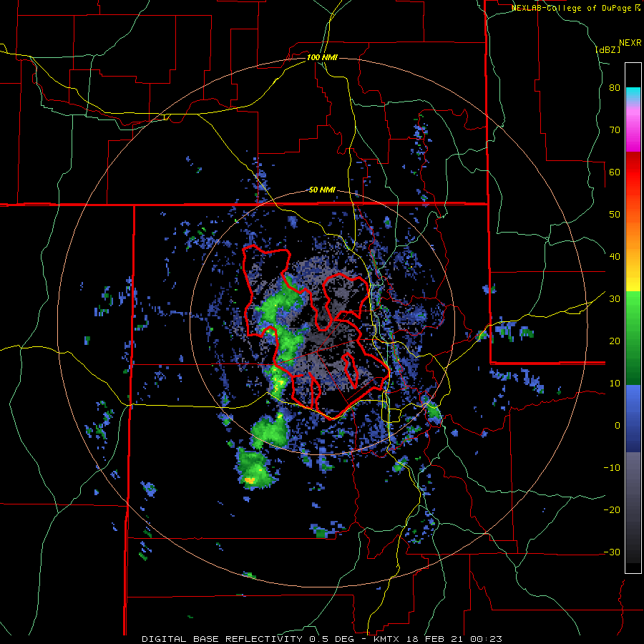Click the 'NEXLAB-College of DuPage' credit text

coord(571,8)
